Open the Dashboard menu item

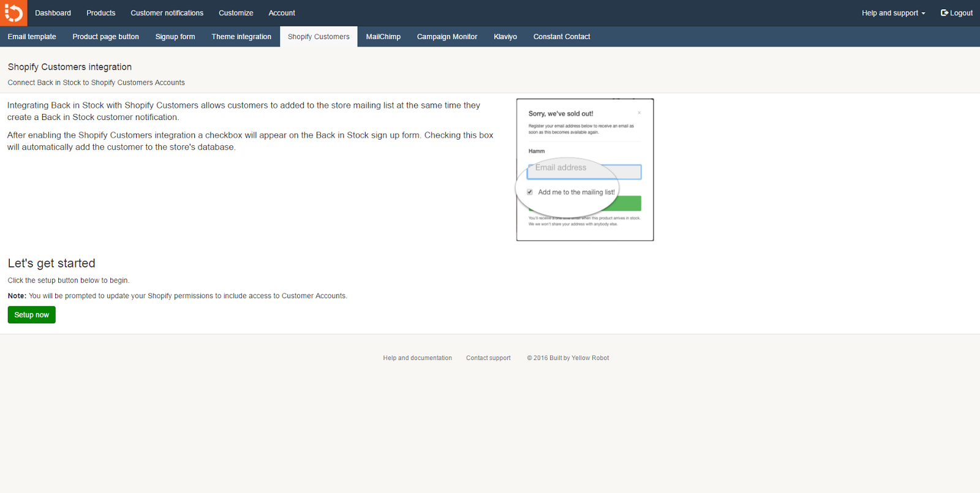[x=53, y=13]
